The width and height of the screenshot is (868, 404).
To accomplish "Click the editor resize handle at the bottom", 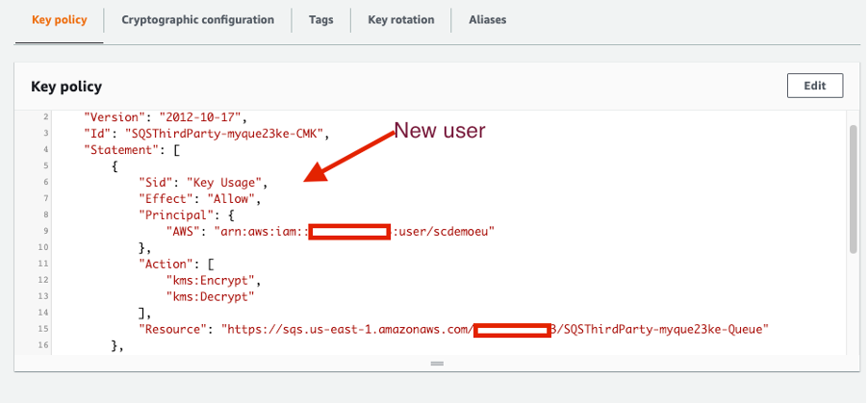I will point(437,364).
